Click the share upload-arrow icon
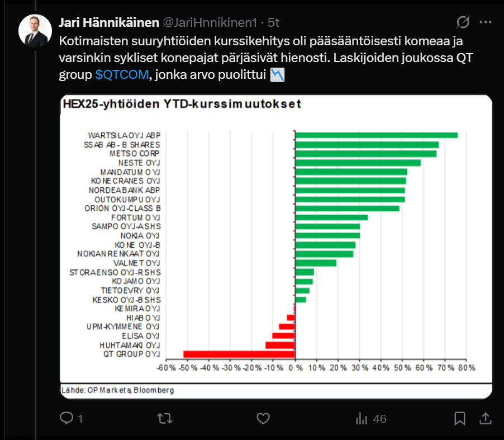504x440 pixels. click(486, 418)
